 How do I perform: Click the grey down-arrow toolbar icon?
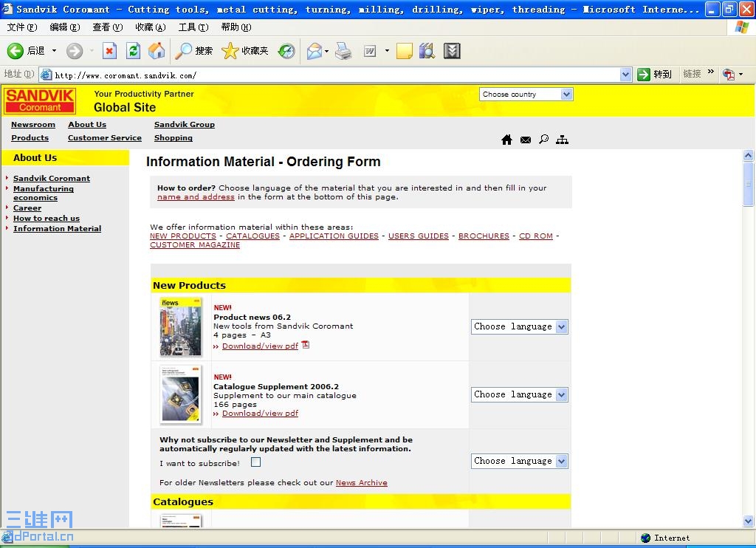(452, 51)
